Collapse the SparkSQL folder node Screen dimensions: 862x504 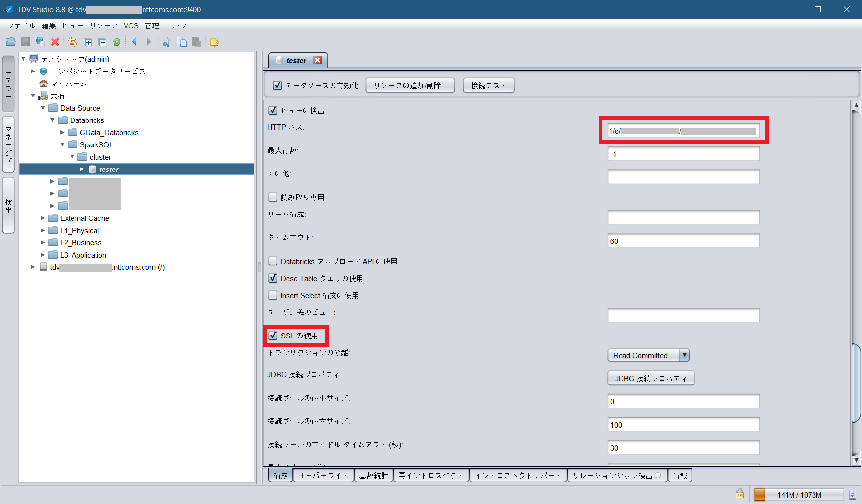[62, 144]
